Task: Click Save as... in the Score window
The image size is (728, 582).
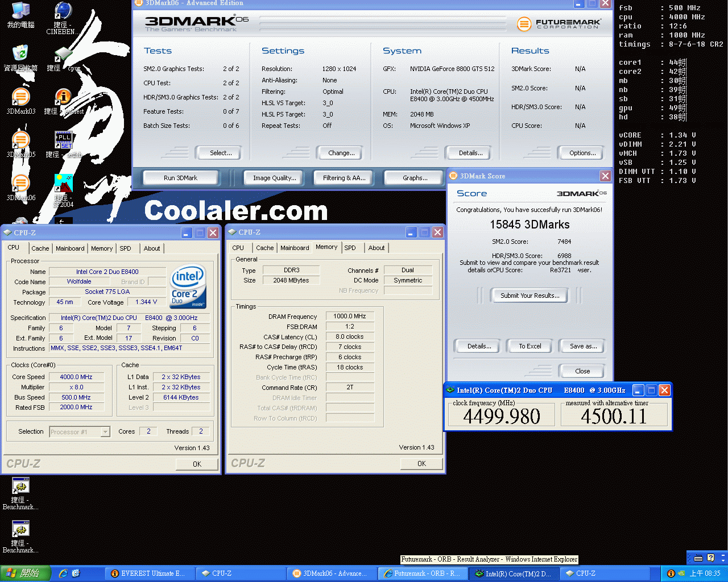Action: 583,346
